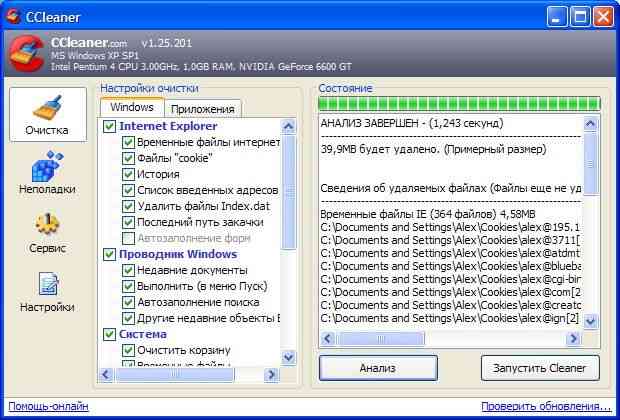Toggle Автозаполнение поиска checkbox
The height and width of the screenshot is (420, 620).
click(x=128, y=303)
